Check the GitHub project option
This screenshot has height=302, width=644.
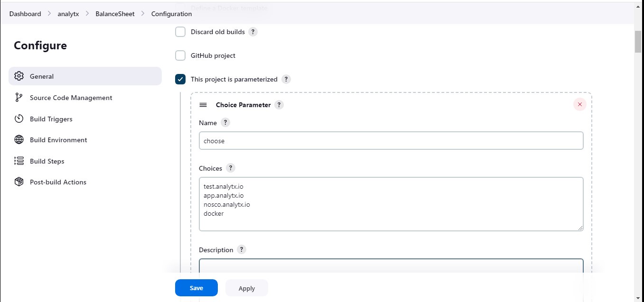pyautogui.click(x=180, y=55)
